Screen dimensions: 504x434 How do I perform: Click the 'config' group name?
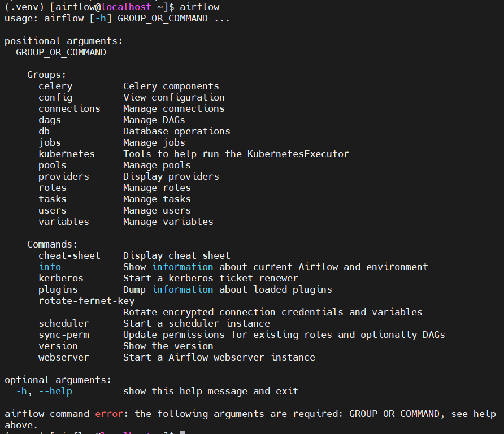point(55,98)
